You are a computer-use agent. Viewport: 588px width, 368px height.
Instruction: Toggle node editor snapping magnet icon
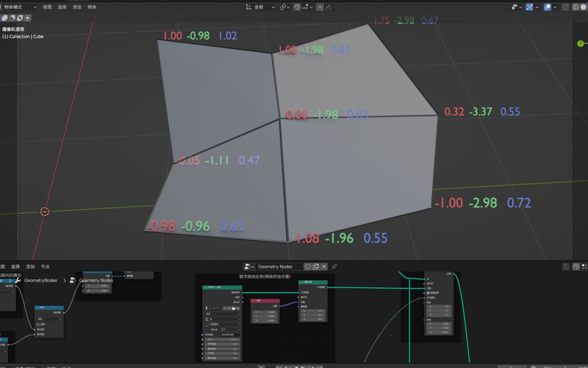pyautogui.click(x=576, y=266)
